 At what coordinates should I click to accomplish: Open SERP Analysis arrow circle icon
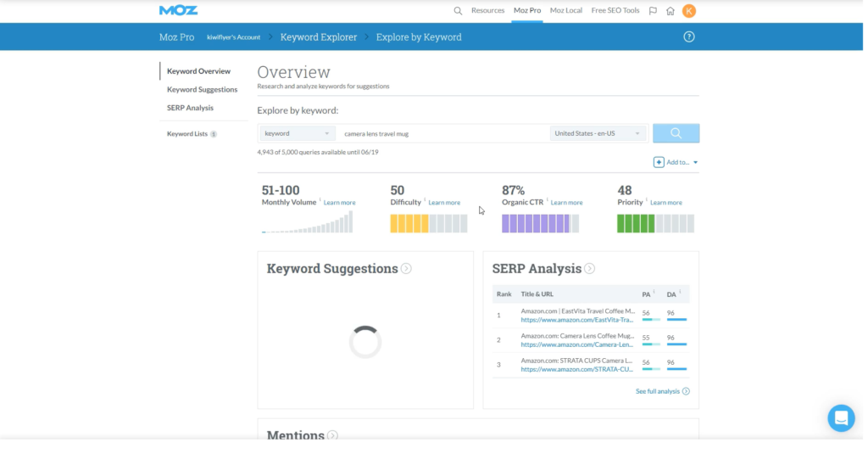590,268
